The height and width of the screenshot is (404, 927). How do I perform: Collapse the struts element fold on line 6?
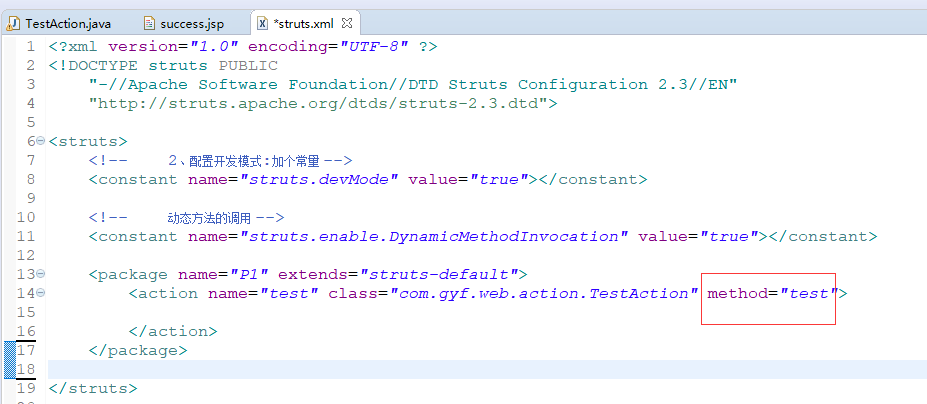[40, 141]
